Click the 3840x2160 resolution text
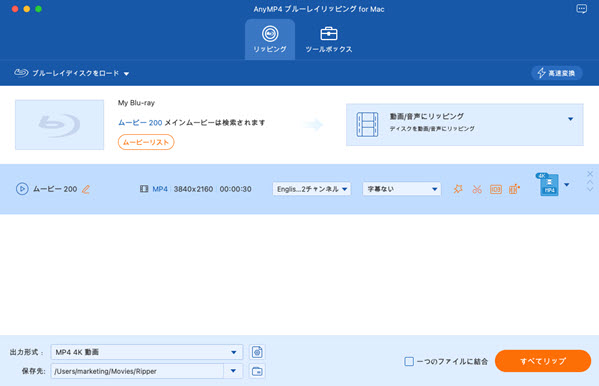599x386 pixels. click(193, 189)
